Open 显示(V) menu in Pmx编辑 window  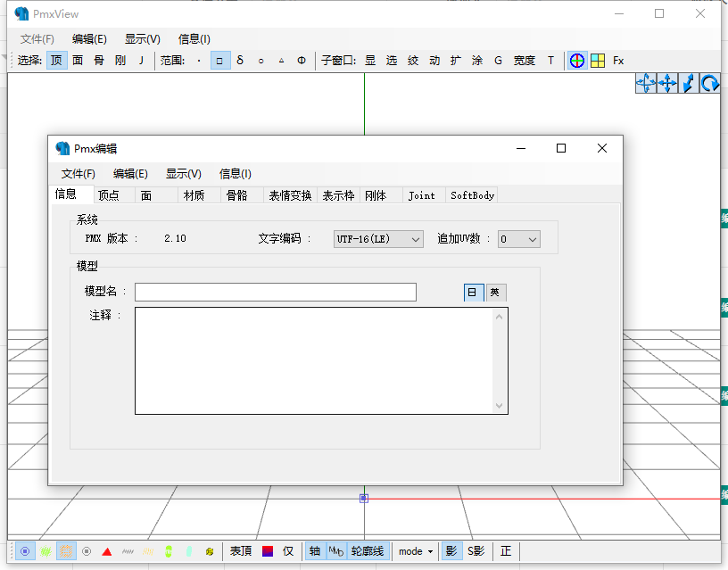184,174
